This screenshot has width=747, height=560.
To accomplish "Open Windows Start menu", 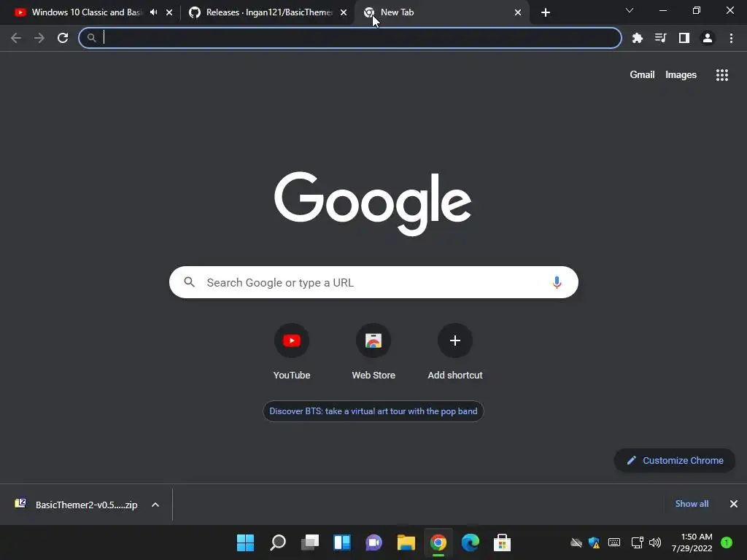I will tap(245, 542).
